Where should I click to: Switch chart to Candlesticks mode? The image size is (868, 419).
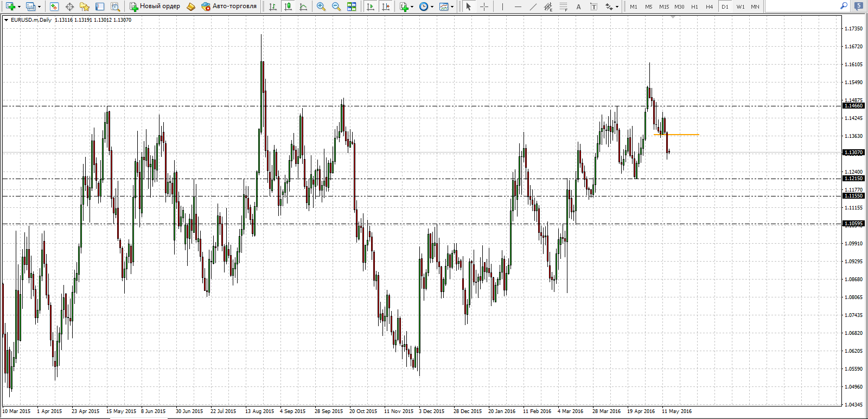(288, 7)
